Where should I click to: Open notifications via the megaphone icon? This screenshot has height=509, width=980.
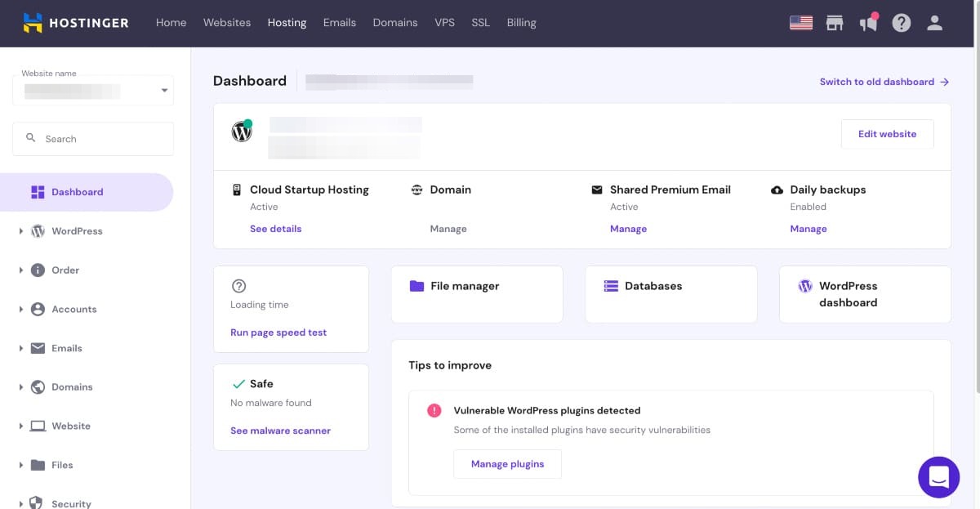(x=867, y=23)
